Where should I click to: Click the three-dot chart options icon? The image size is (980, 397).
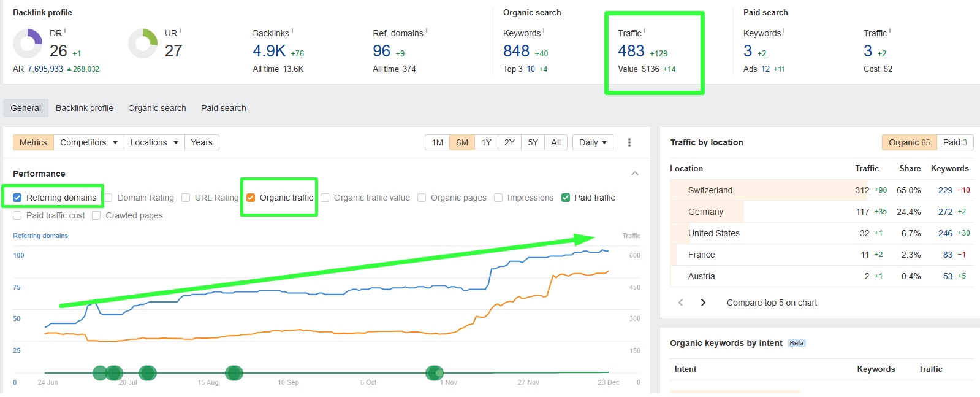(x=629, y=142)
